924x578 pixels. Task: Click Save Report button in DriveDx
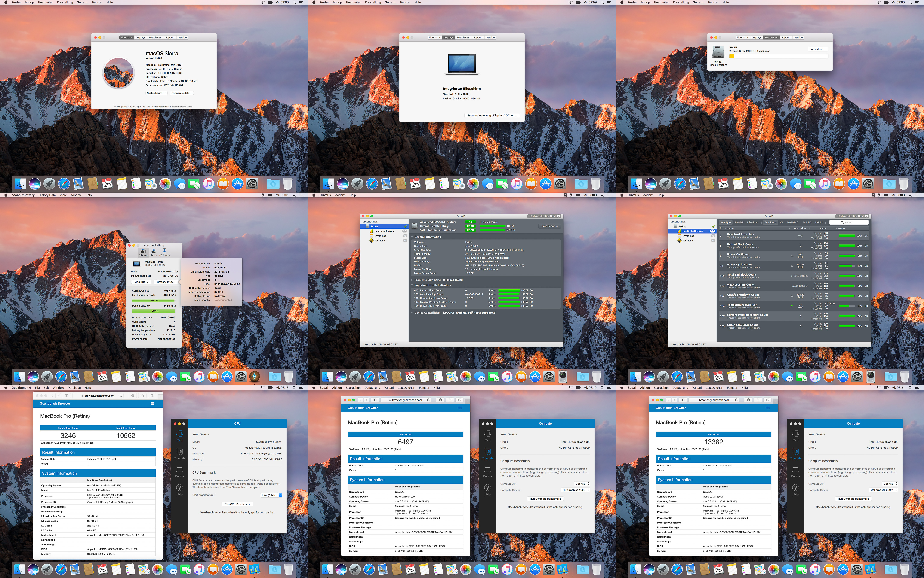coord(549,226)
